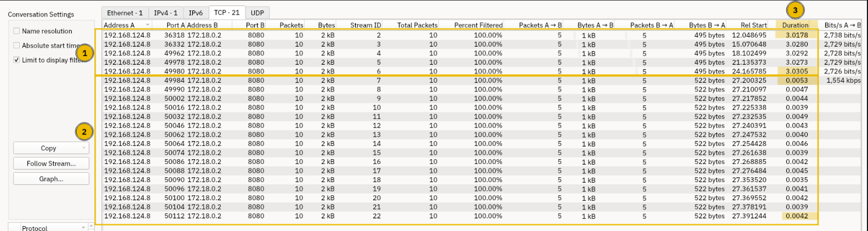Click the yellow annotation marker 1
868x231 pixels.
(x=84, y=53)
